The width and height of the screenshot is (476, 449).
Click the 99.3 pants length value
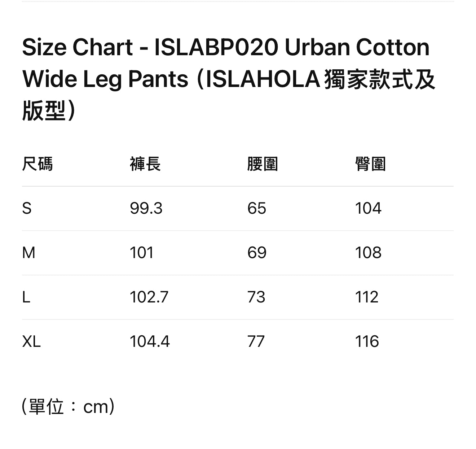point(146,208)
